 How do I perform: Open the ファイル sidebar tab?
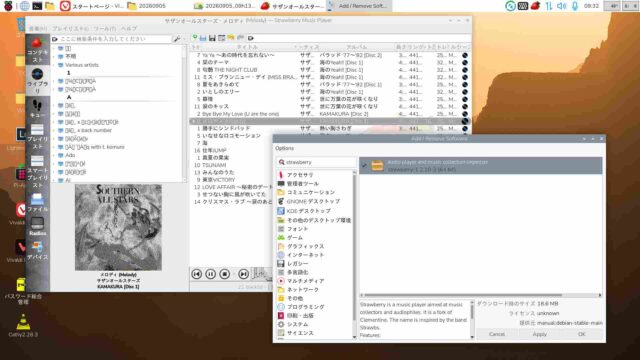point(37,202)
